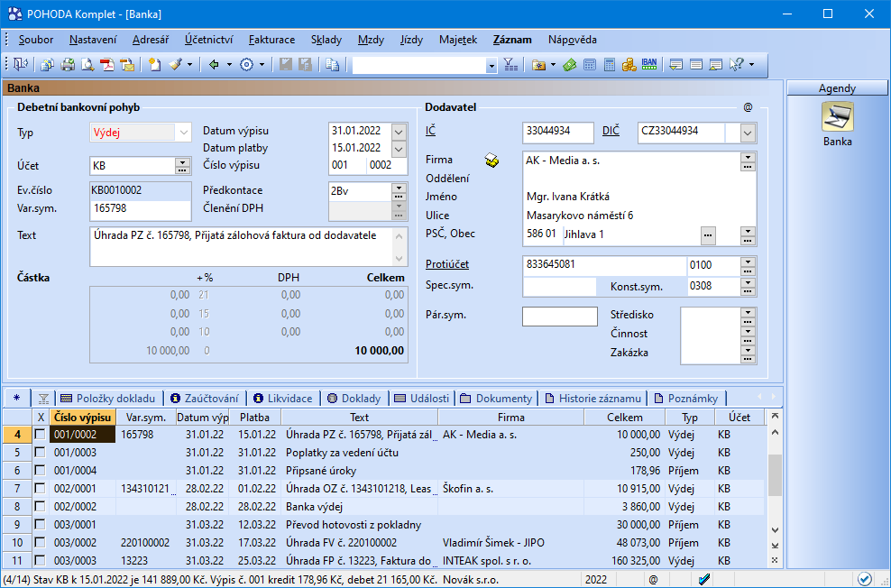Click the Protiúčet link label
Image resolution: width=891 pixels, height=588 pixels.
pyautogui.click(x=447, y=264)
